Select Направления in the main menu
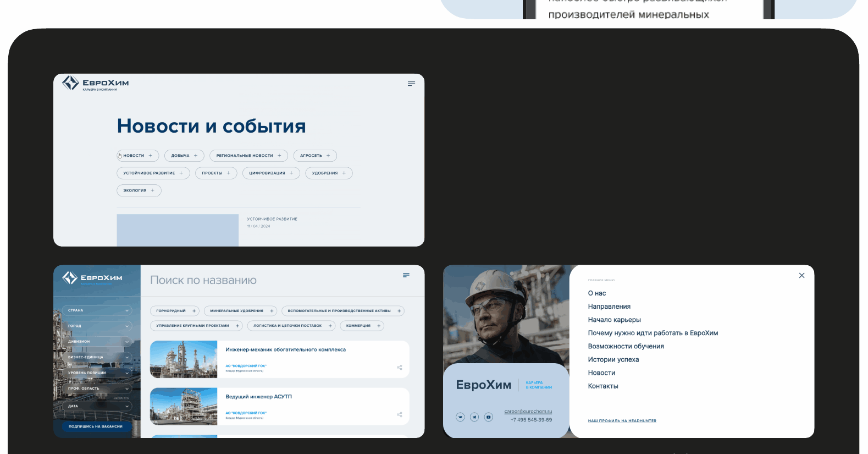 click(609, 307)
